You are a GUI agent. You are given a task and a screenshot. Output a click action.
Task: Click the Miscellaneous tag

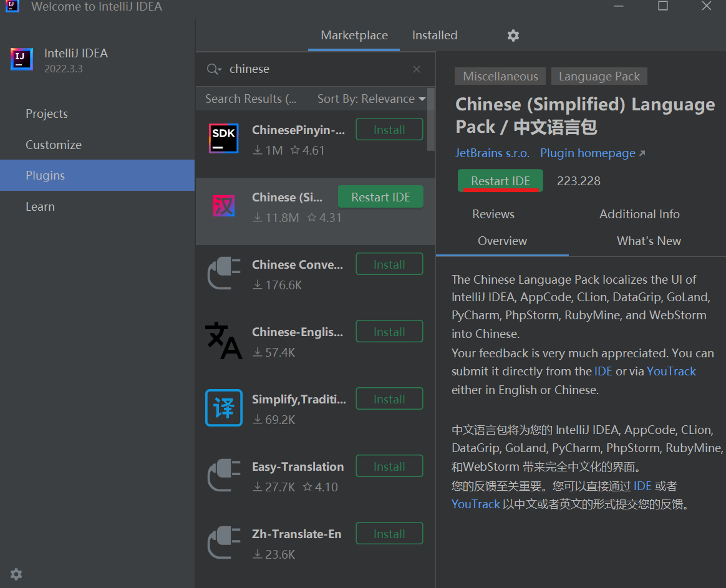(x=500, y=76)
